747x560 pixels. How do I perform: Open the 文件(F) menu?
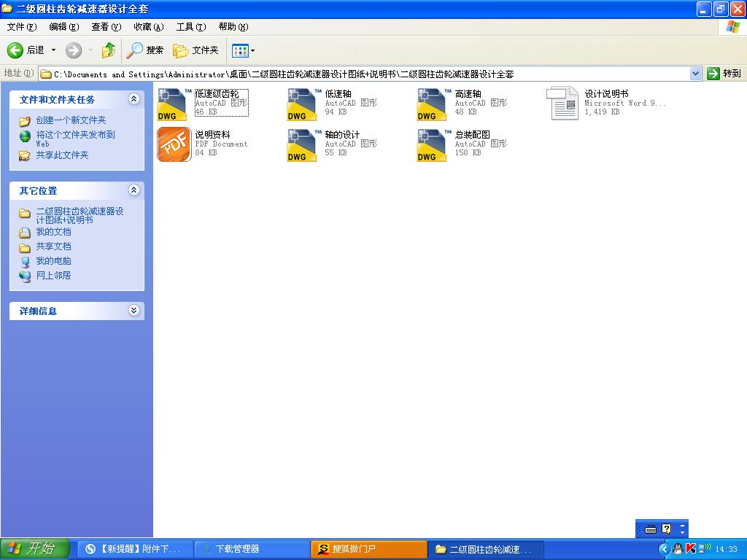21,27
